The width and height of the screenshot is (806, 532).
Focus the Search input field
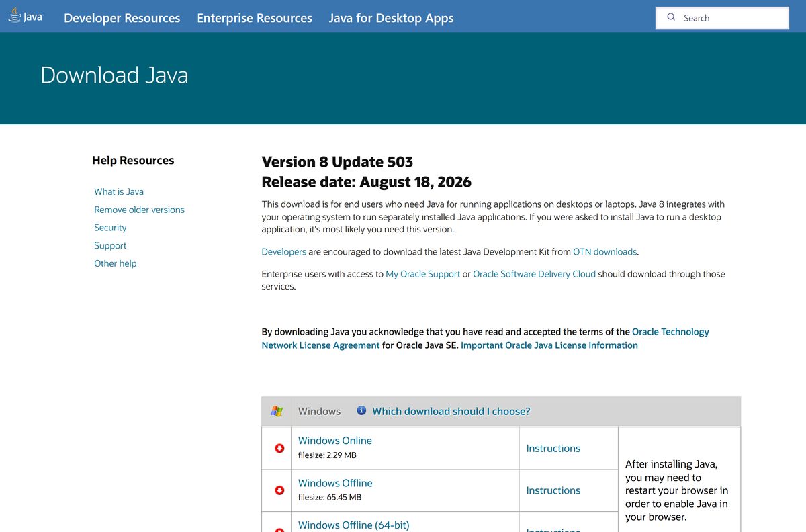[722, 18]
